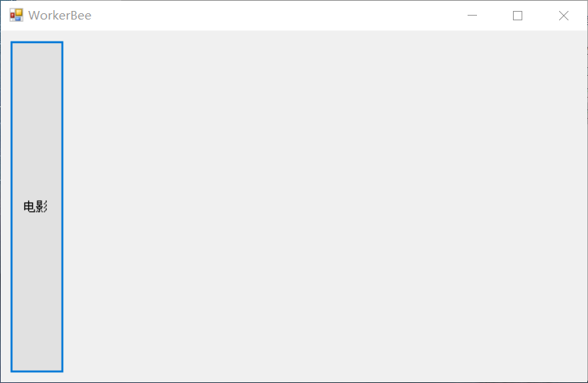Click the 电影 button
Viewport: 588px width, 383px height.
(x=37, y=206)
